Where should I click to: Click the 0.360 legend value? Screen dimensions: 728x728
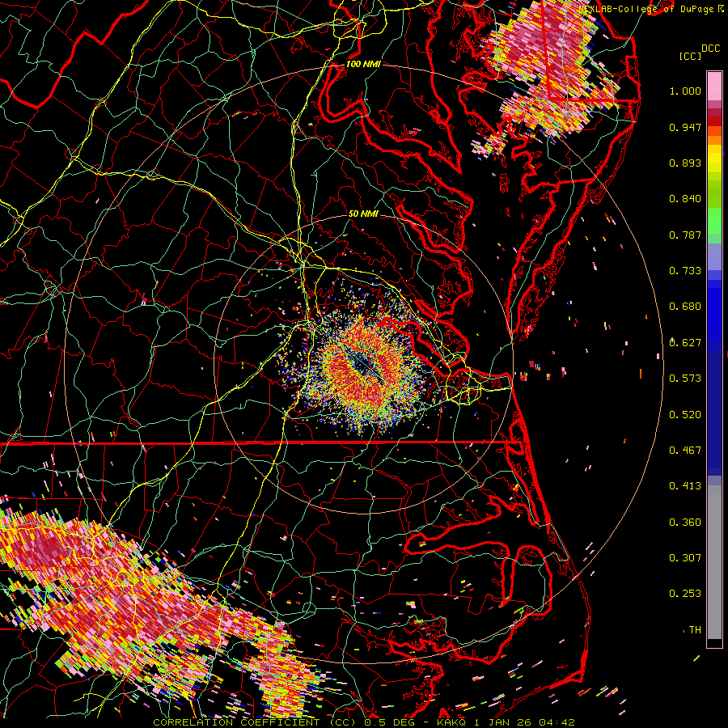pyautogui.click(x=685, y=523)
